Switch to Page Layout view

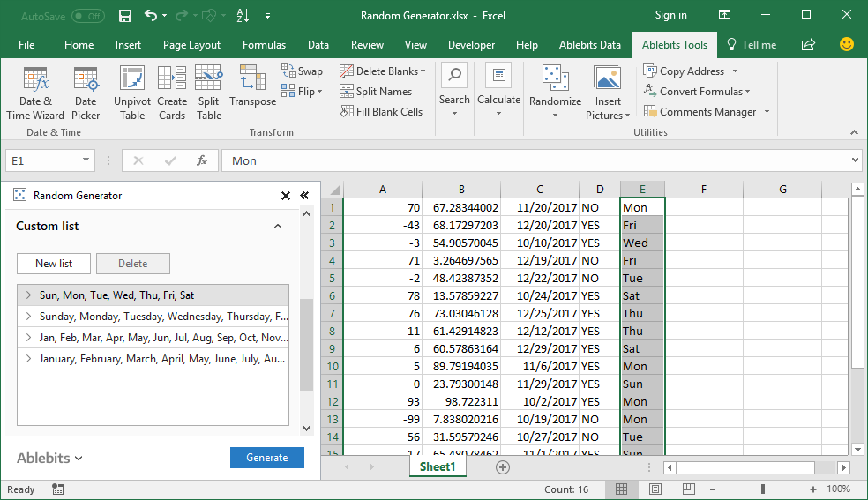click(655, 489)
